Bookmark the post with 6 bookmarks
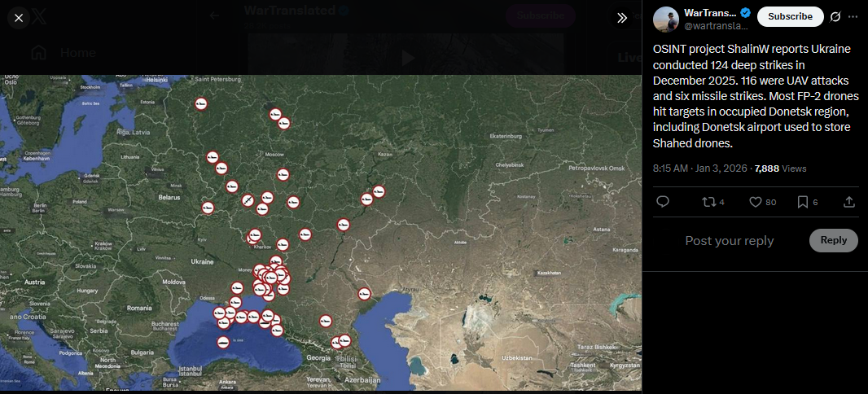The width and height of the screenshot is (868, 394). pyautogui.click(x=807, y=202)
